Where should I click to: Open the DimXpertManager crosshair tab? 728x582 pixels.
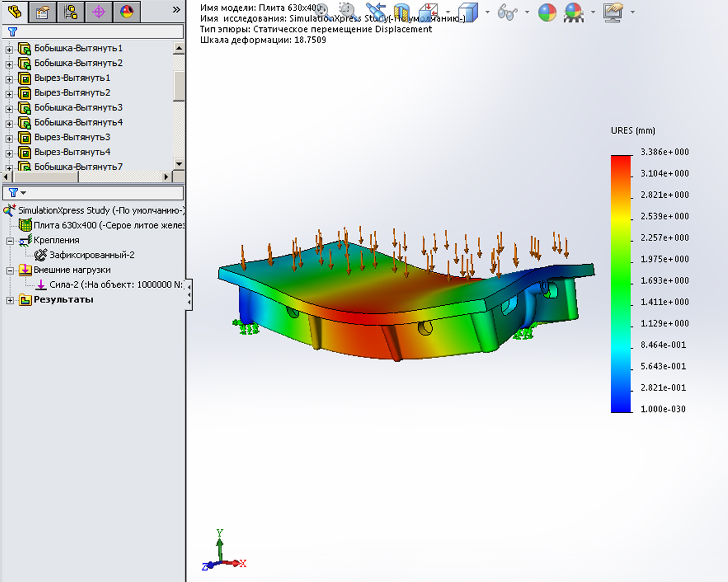[x=98, y=11]
